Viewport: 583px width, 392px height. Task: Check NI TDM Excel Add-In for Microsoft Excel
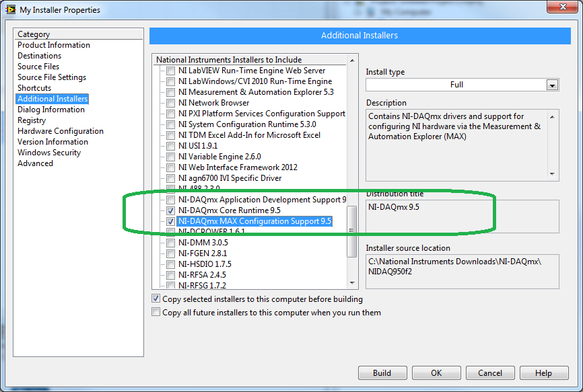(171, 136)
